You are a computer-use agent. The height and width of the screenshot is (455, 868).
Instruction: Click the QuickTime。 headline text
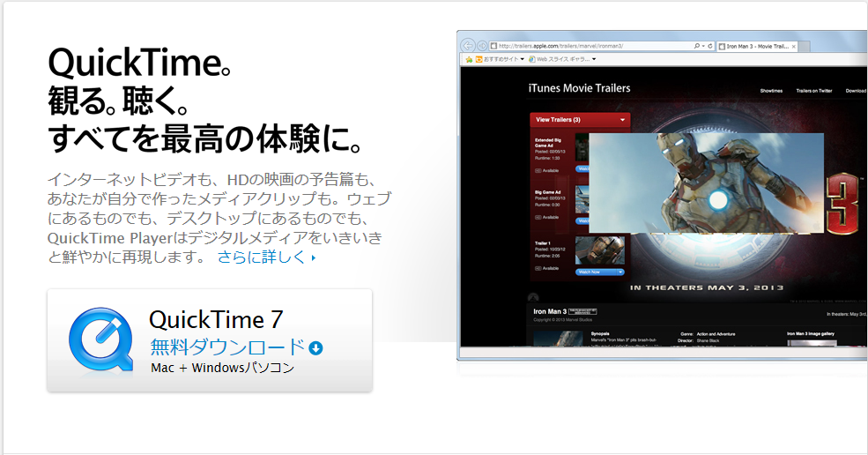point(139,63)
